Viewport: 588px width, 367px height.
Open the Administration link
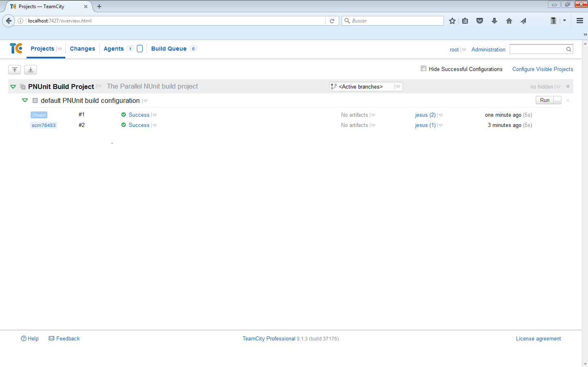(488, 49)
